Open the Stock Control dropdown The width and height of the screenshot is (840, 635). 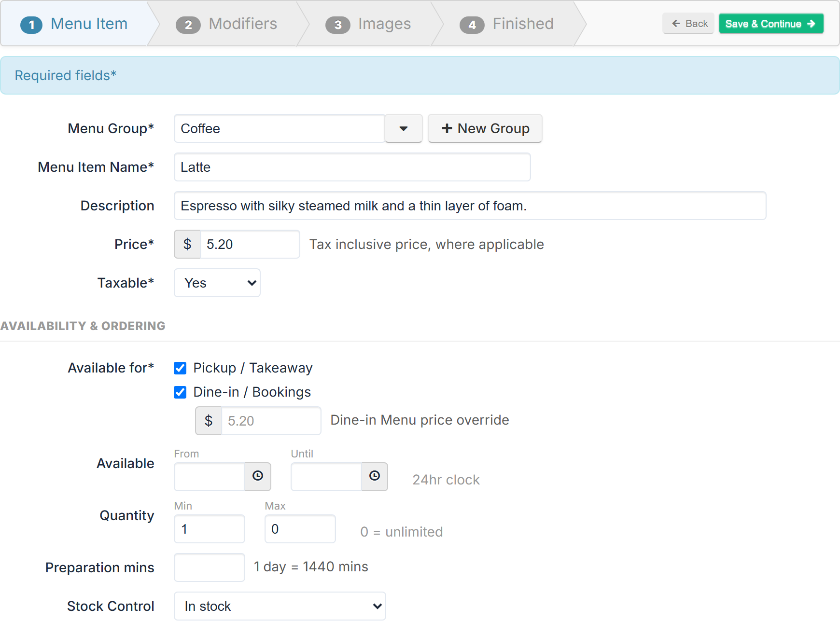(280, 606)
